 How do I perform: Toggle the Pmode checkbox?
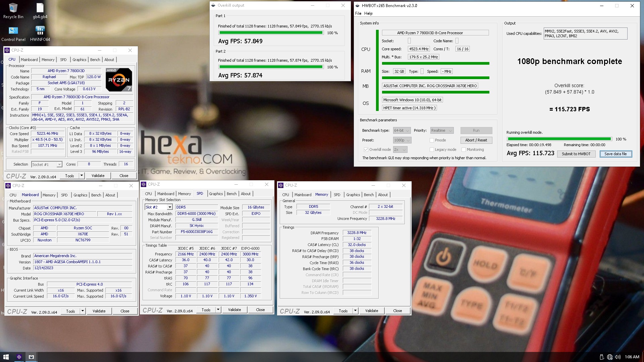click(x=432, y=140)
